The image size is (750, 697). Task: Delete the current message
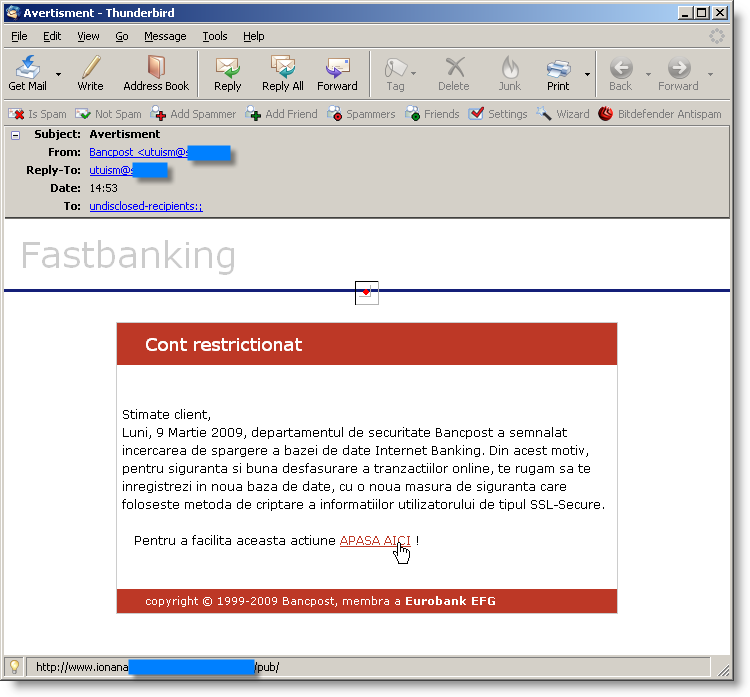[x=454, y=73]
